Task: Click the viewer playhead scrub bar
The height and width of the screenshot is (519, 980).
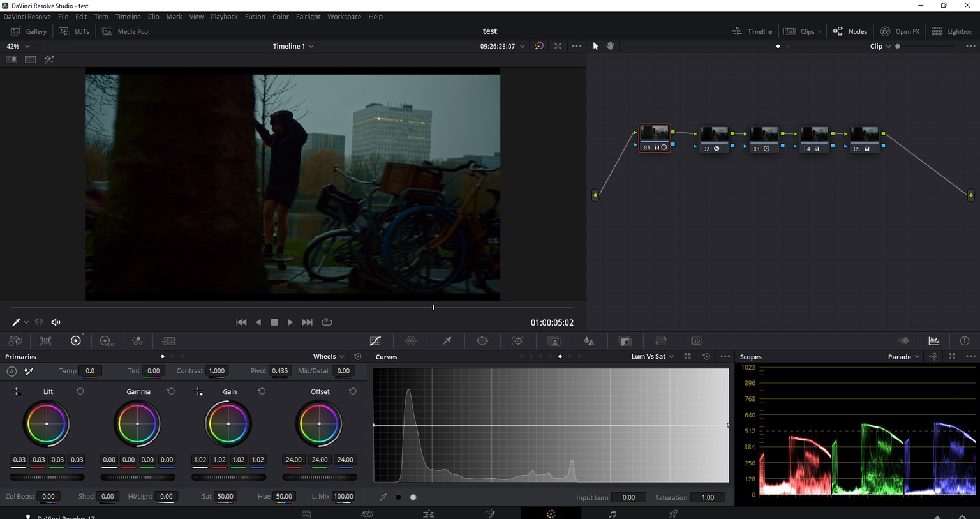Action: [293, 308]
